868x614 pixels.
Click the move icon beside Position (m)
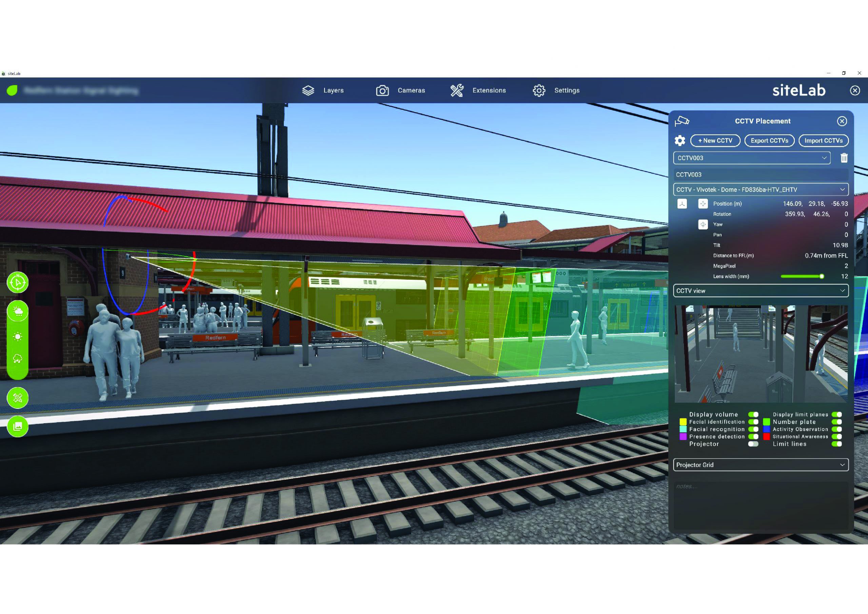click(x=703, y=204)
